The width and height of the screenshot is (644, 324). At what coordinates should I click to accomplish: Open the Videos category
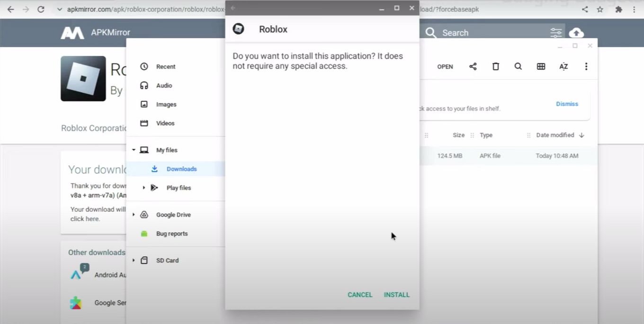(165, 123)
